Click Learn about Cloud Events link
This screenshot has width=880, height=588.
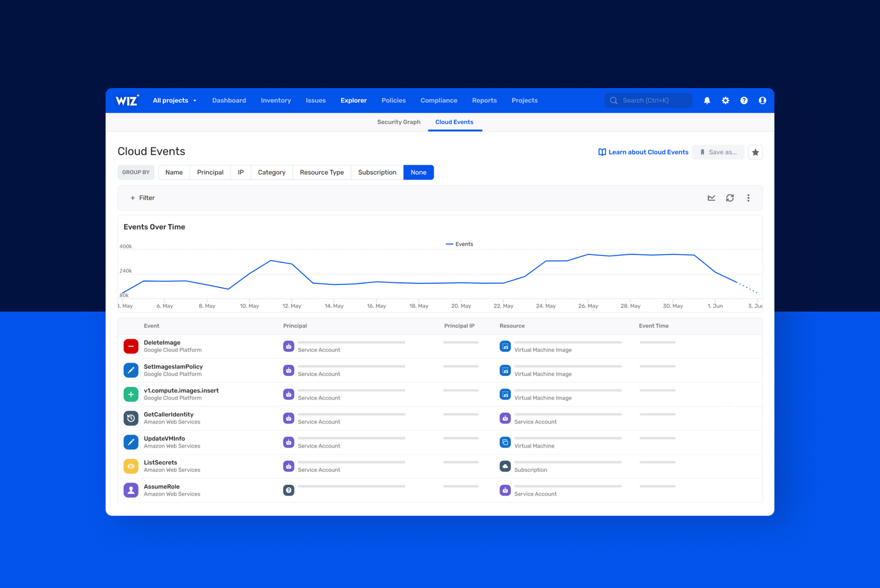tap(648, 152)
